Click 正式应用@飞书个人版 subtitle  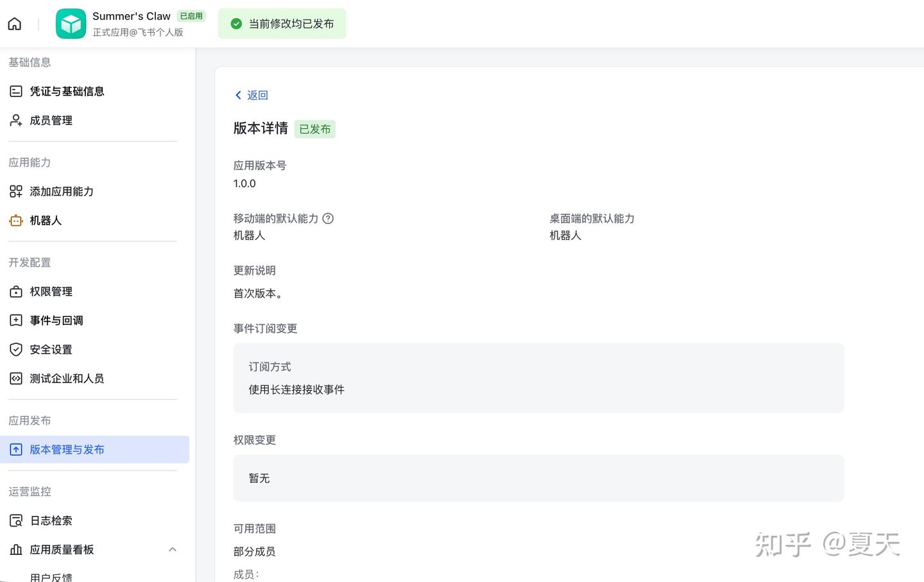pos(138,32)
